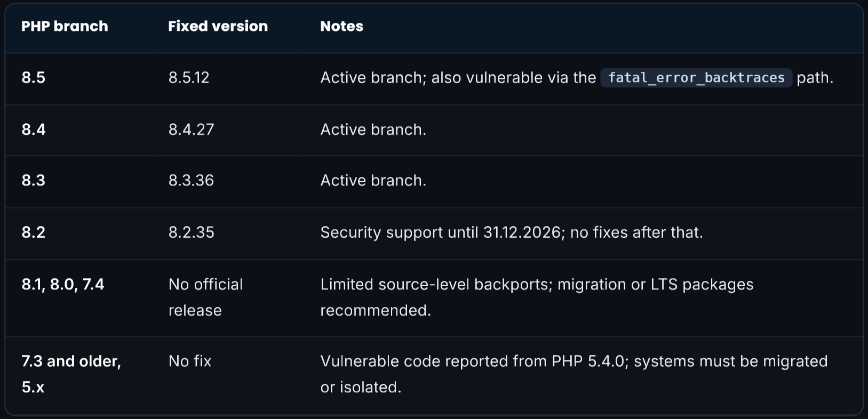Select the 8.2 branch cell
Image resolution: width=868 pixels, height=419 pixels.
34,232
